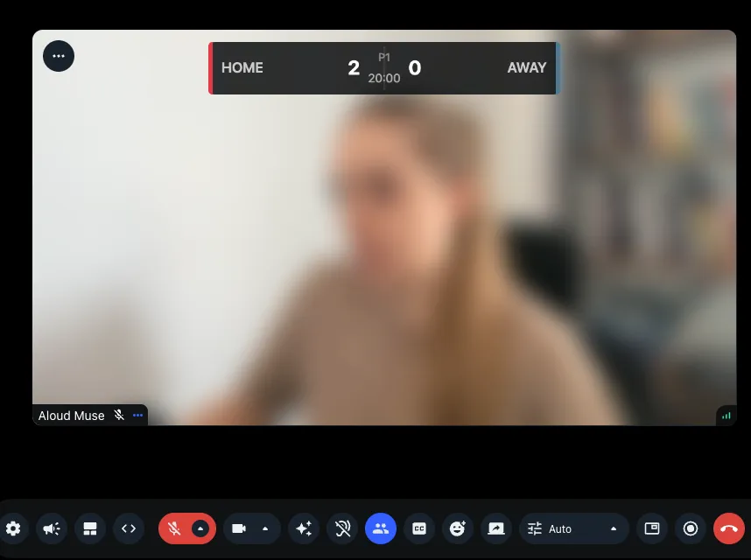The height and width of the screenshot is (560, 751).
Task: Open the emoji reactions button
Action: coord(458,528)
